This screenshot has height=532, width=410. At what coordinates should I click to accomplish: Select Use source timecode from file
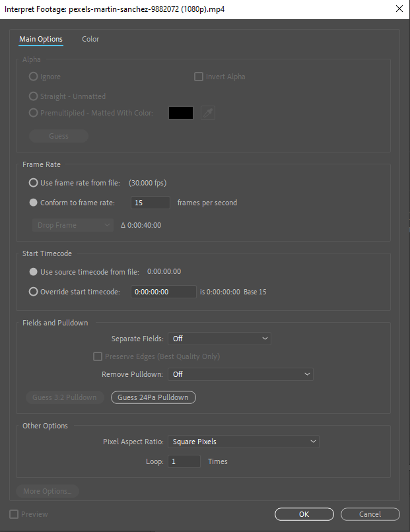(x=33, y=272)
